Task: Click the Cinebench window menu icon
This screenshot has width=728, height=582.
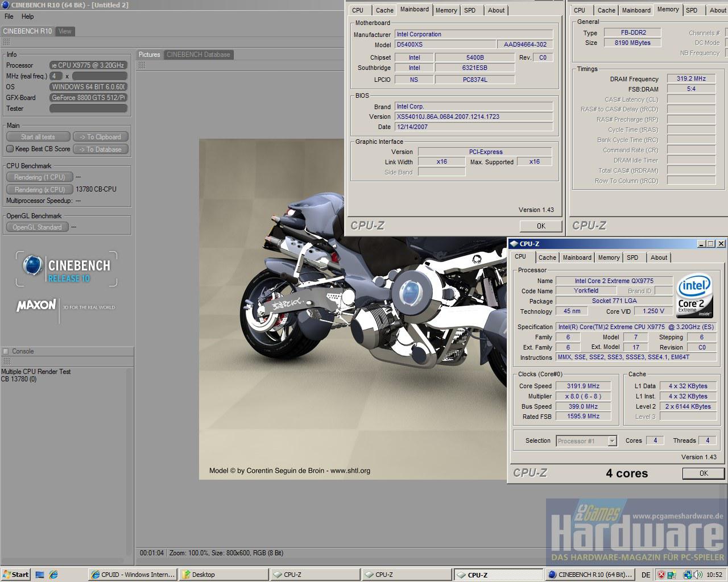Action: [6, 5]
